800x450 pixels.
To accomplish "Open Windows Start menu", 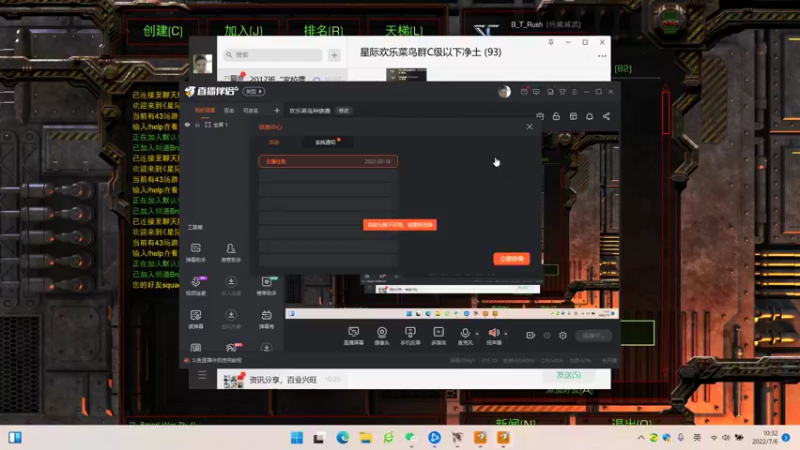I will (296, 438).
